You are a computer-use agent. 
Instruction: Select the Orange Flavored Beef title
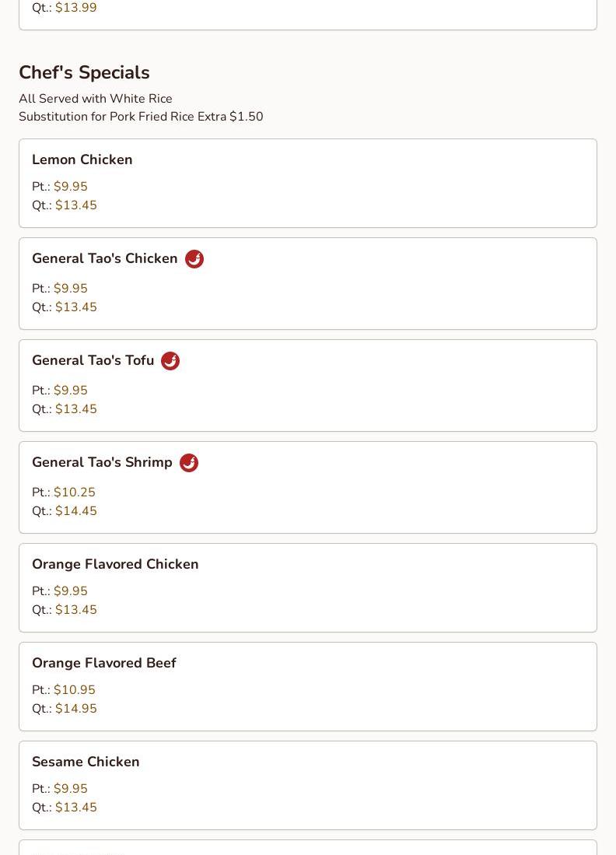104,663
